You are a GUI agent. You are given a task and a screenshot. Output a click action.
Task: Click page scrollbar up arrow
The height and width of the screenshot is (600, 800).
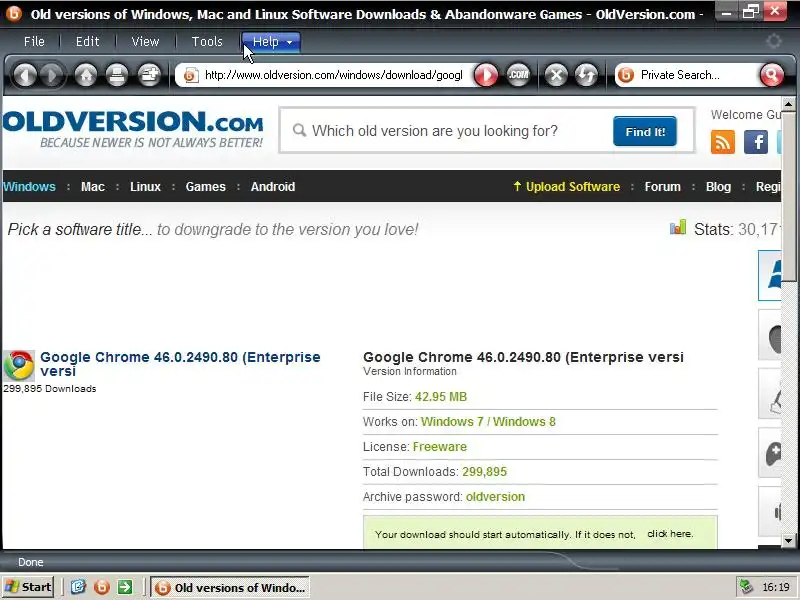point(788,104)
